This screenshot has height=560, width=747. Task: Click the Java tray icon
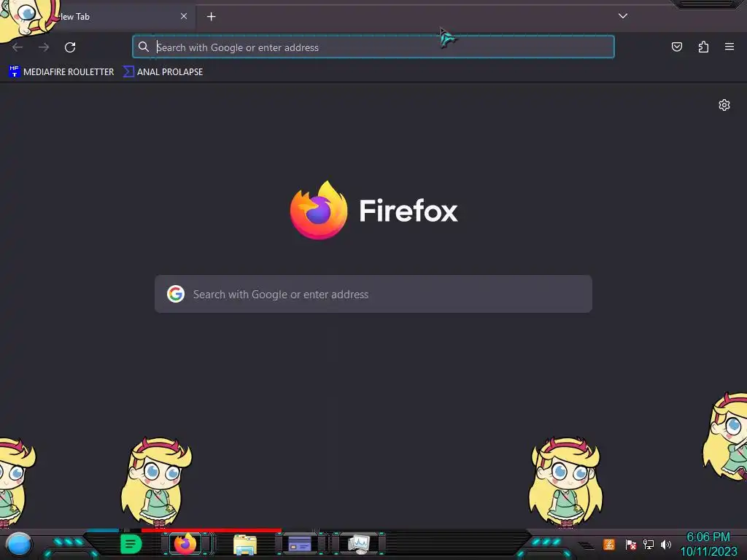(x=609, y=544)
